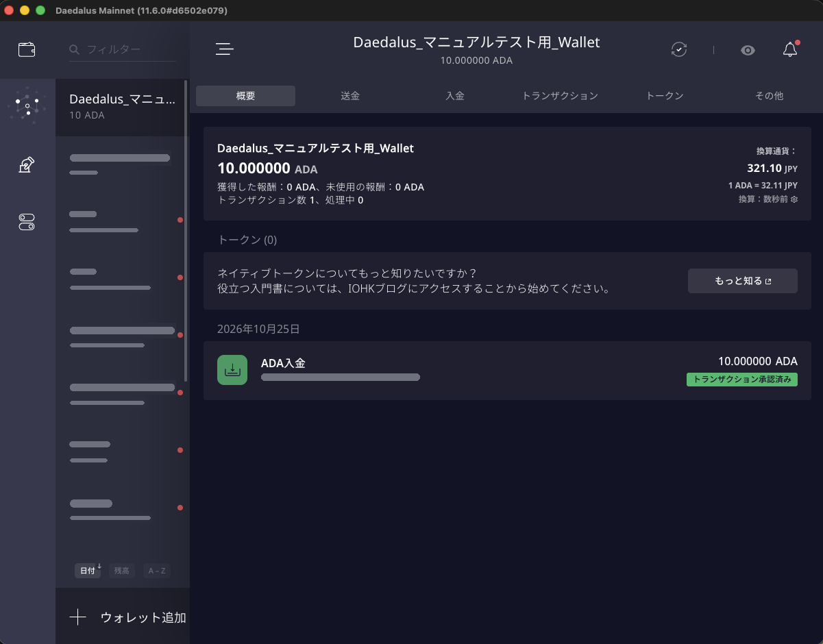This screenshot has height=644, width=823.
Task: Sort wallets alphabetically A–Z
Action: tap(157, 570)
